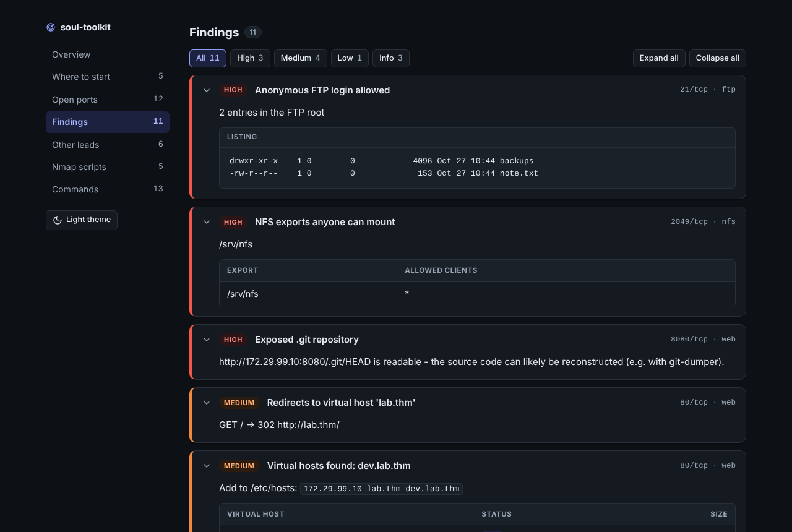
Task: Click the Virtual hosts found: dev.lab.thm title
Action: 339,466
